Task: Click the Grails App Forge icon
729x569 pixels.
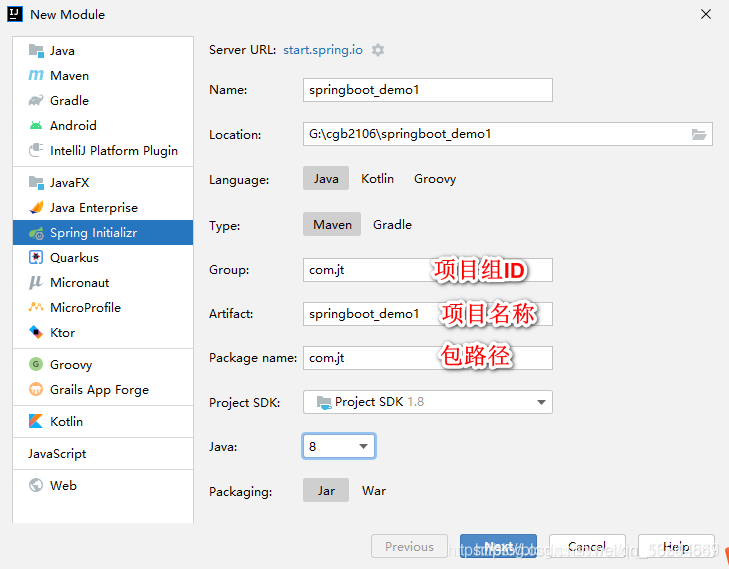Action: pos(36,389)
